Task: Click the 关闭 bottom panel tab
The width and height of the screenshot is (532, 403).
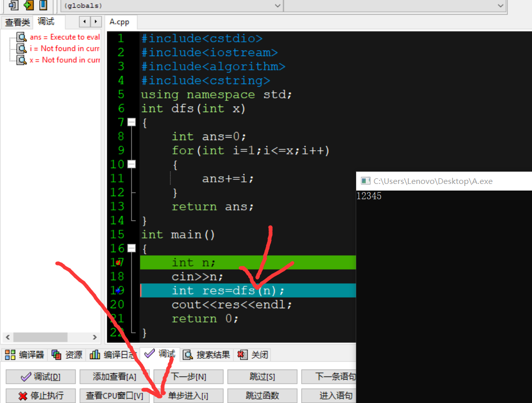Action: tap(253, 355)
